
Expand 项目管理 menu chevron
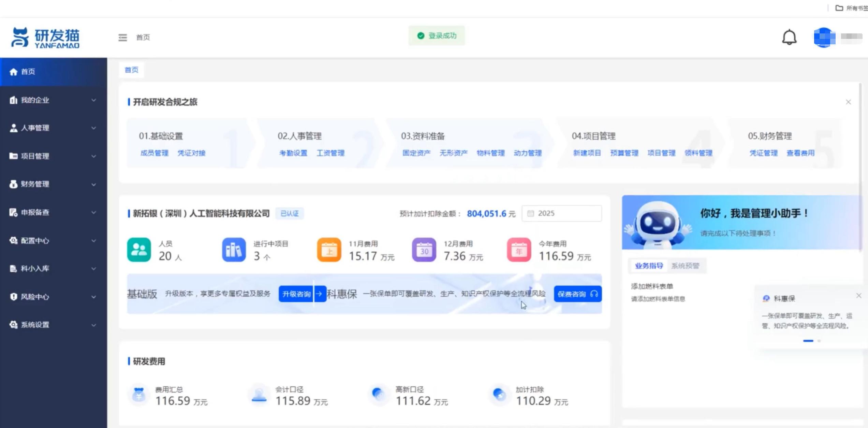(93, 156)
